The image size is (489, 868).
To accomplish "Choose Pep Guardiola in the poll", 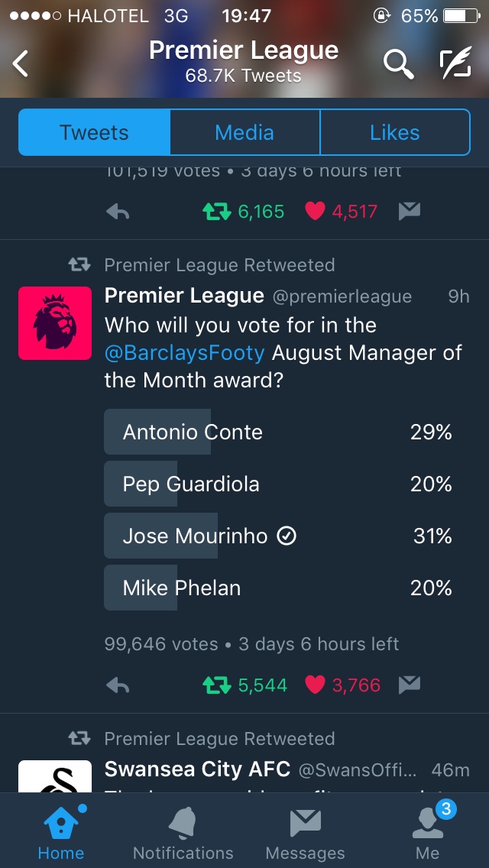I will click(x=278, y=484).
